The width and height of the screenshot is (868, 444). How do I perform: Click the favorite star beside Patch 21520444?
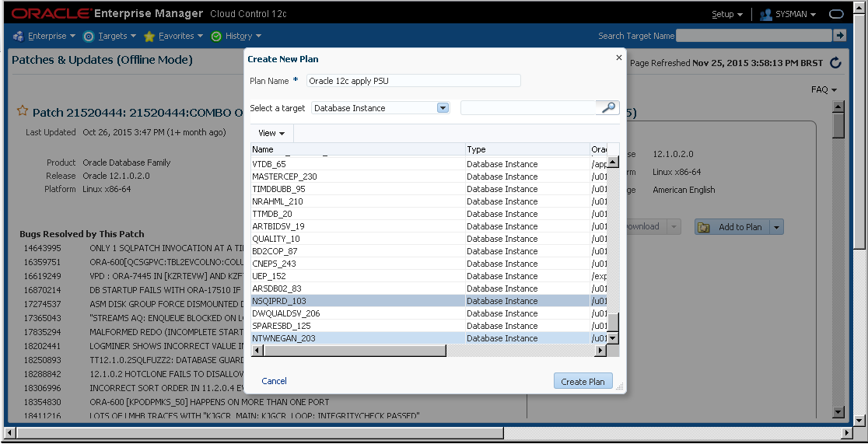click(22, 110)
